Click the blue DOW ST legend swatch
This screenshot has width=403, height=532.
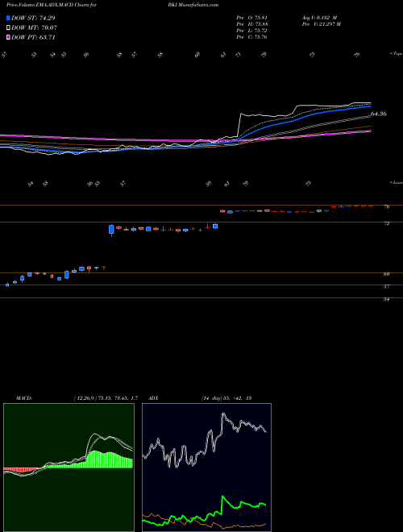(x=9, y=19)
